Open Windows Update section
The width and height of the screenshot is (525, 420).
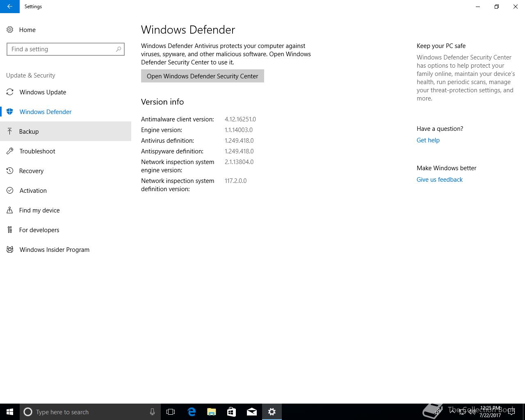click(66, 92)
